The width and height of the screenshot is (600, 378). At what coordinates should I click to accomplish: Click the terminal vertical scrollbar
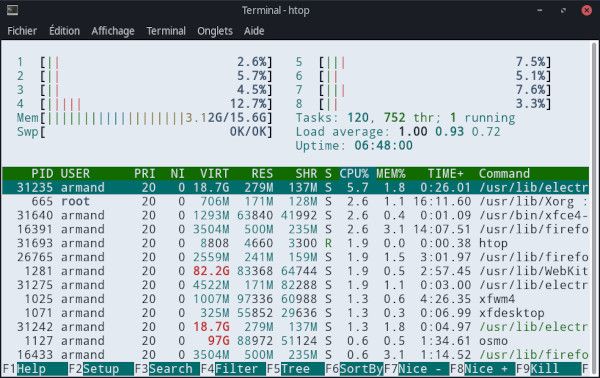pyautogui.click(x=594, y=209)
